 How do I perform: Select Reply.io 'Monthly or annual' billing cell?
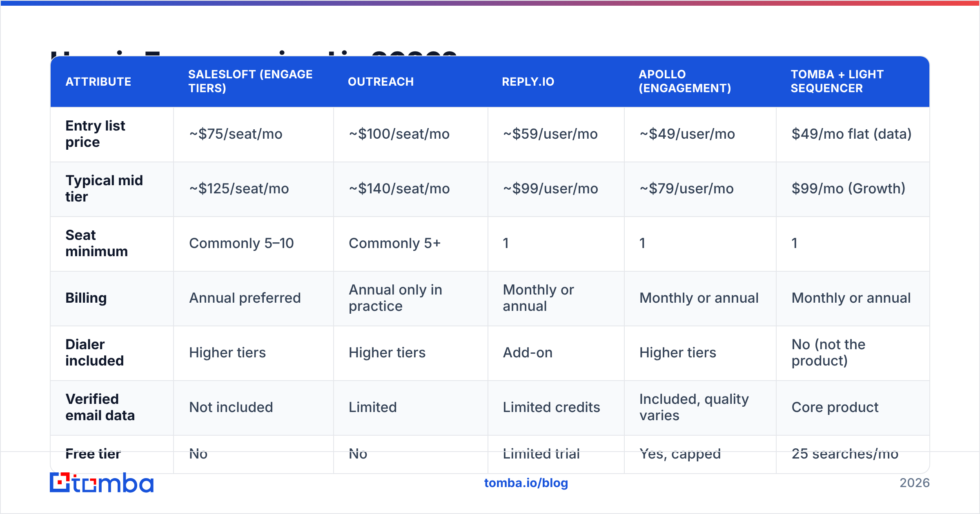tap(538, 298)
